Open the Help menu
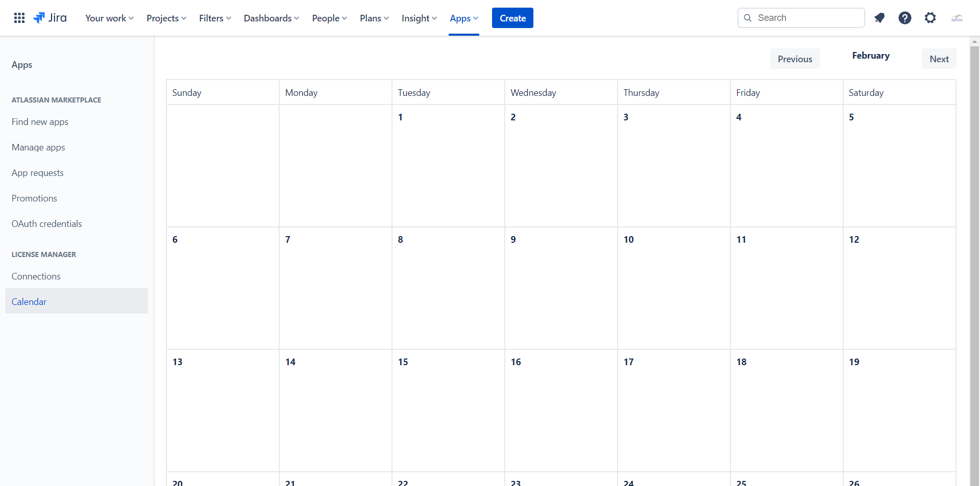This screenshot has width=980, height=486. 905,18
